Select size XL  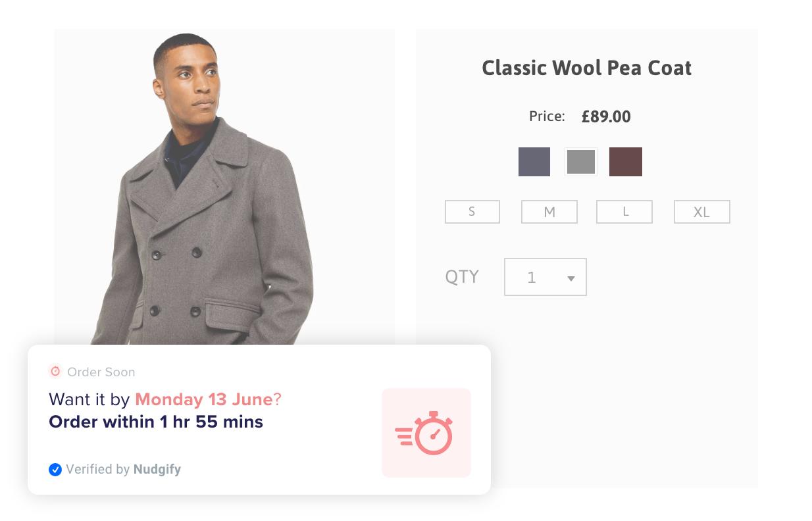701,212
